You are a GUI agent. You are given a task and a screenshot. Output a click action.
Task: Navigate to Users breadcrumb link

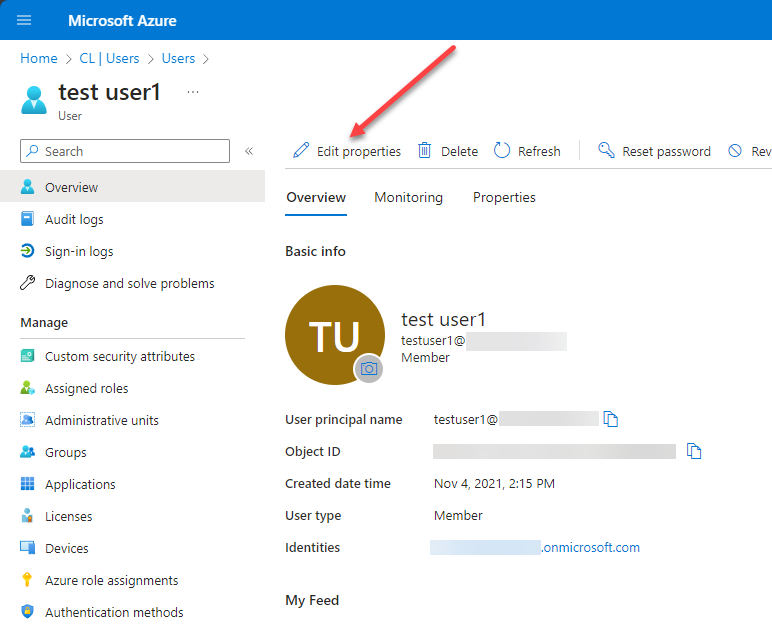tap(178, 59)
